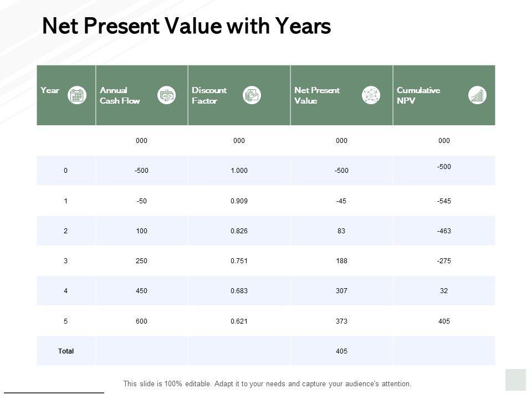Click the Cumulative NPV bar chart icon
The width and height of the screenshot is (532, 399).
coord(477,95)
